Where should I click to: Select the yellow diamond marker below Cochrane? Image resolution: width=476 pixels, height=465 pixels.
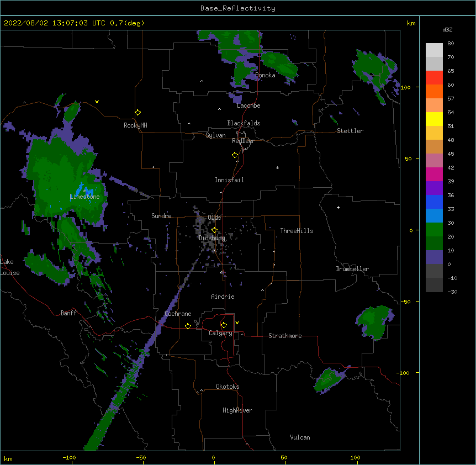coord(188,326)
